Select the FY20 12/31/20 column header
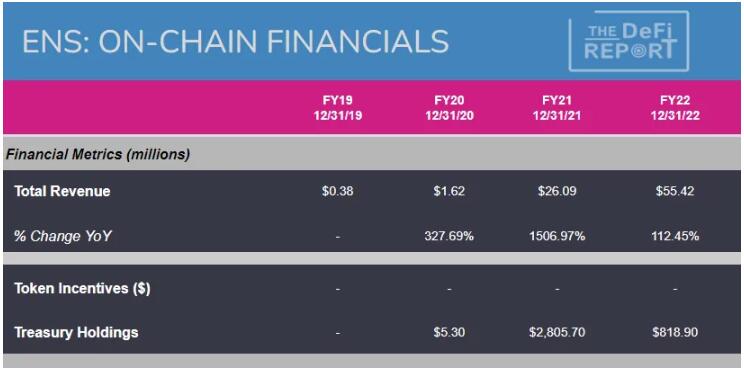The image size is (744, 369). coord(449,108)
